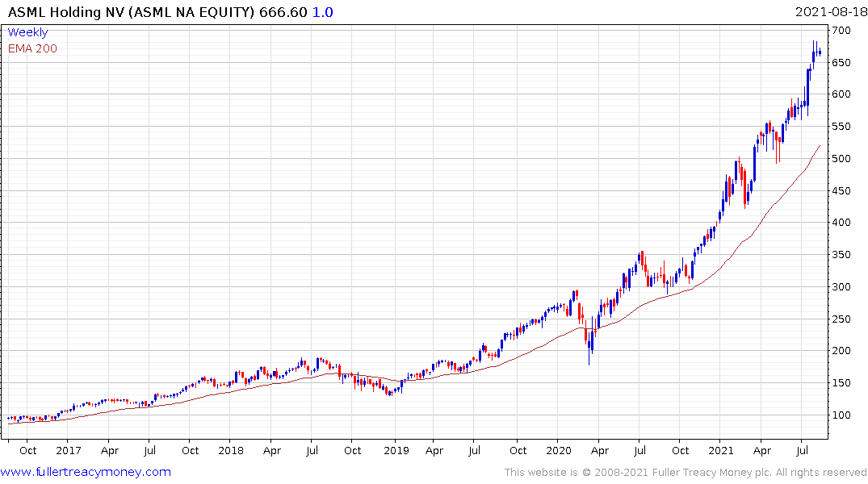
Task: Click the chart date 2021-08-18
Action: point(830,12)
